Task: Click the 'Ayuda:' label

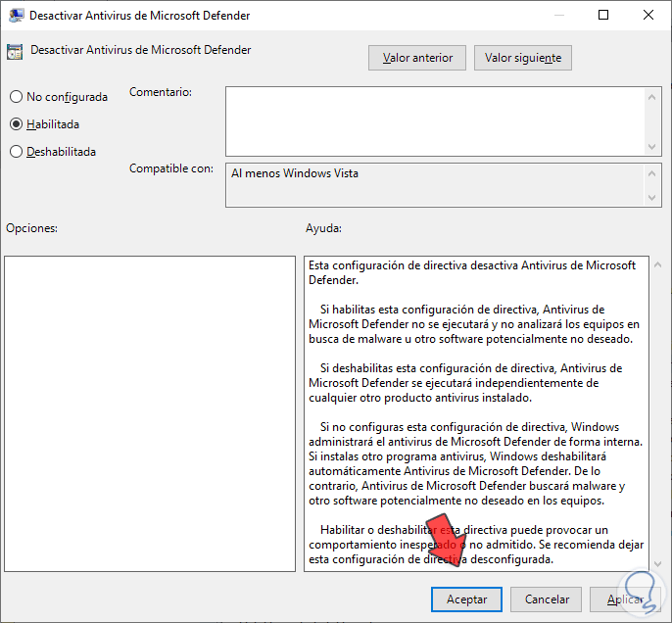Action: pyautogui.click(x=323, y=228)
